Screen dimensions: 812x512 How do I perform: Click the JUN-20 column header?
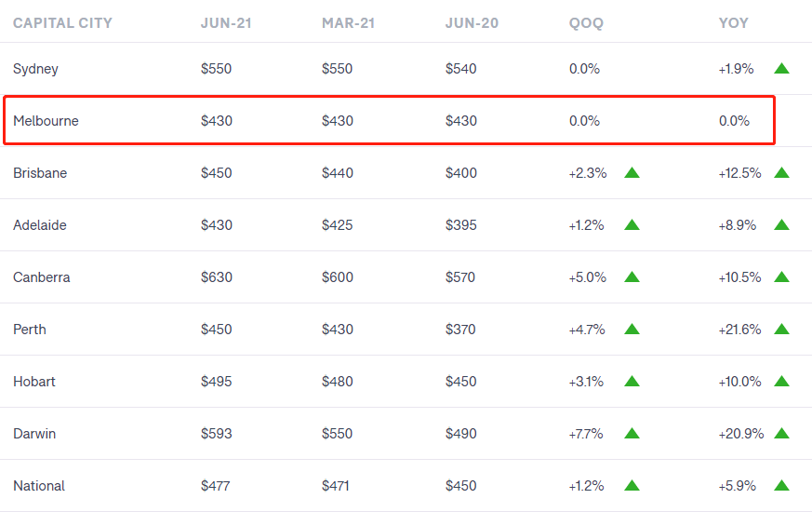[x=472, y=22]
